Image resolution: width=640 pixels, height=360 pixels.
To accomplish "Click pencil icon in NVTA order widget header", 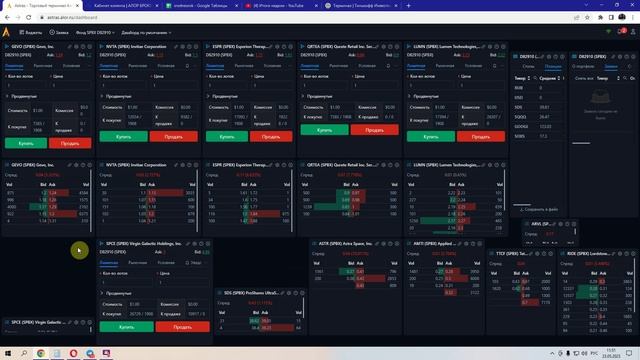I will [x=176, y=47].
